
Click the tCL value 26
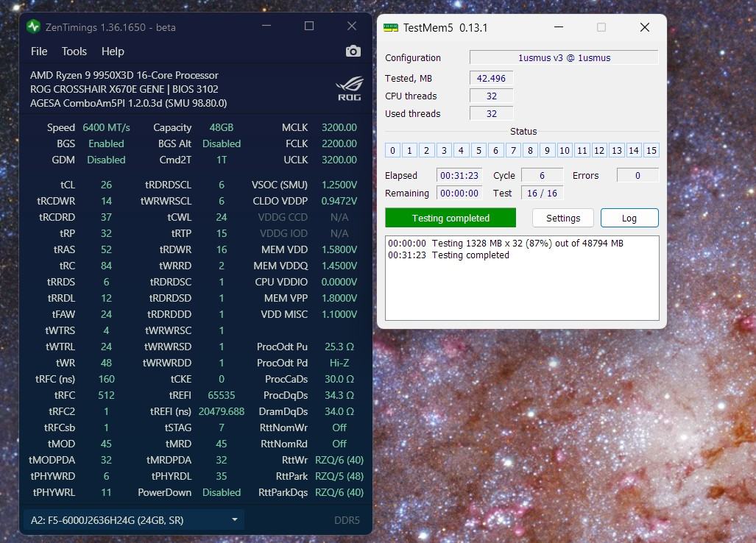coord(106,185)
